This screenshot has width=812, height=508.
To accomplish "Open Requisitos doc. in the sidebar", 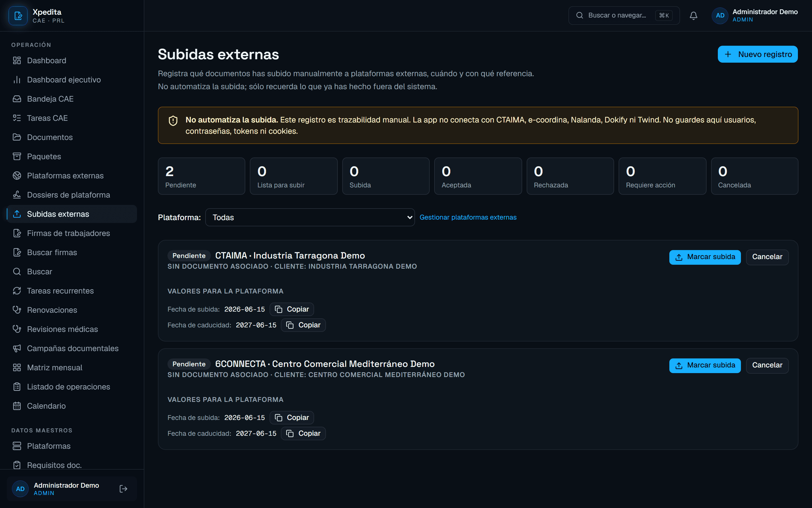I will pos(72,465).
